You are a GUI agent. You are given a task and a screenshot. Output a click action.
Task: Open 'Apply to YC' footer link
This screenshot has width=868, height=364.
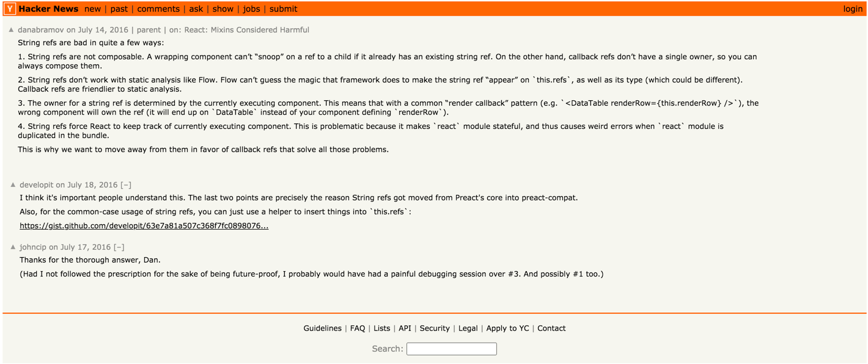(x=507, y=329)
